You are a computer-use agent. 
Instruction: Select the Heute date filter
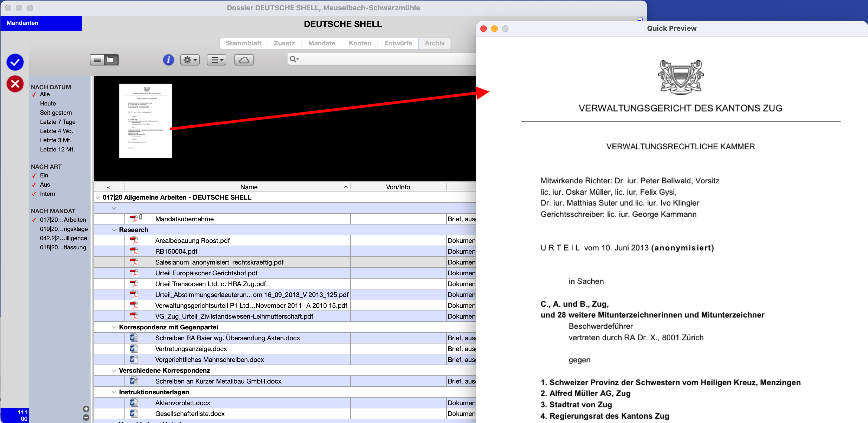(x=48, y=103)
